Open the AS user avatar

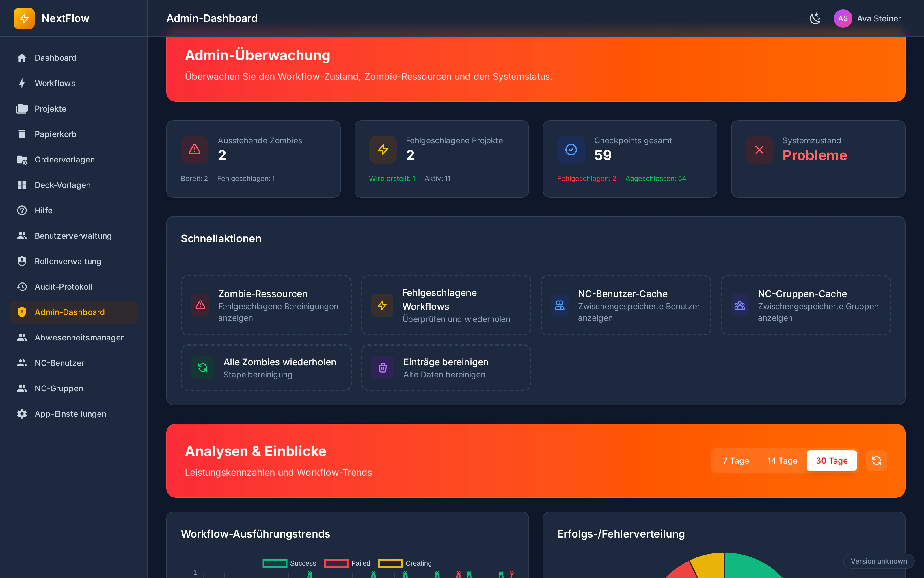843,18
